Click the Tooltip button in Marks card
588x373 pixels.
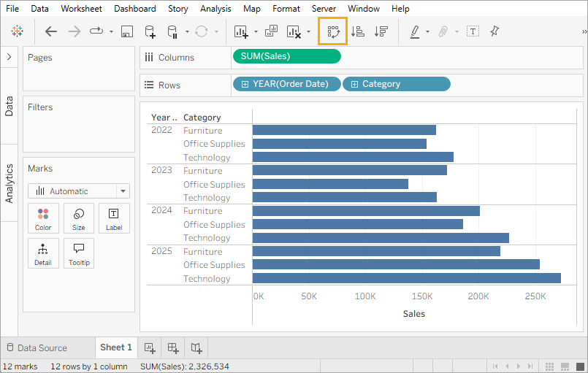(x=79, y=253)
